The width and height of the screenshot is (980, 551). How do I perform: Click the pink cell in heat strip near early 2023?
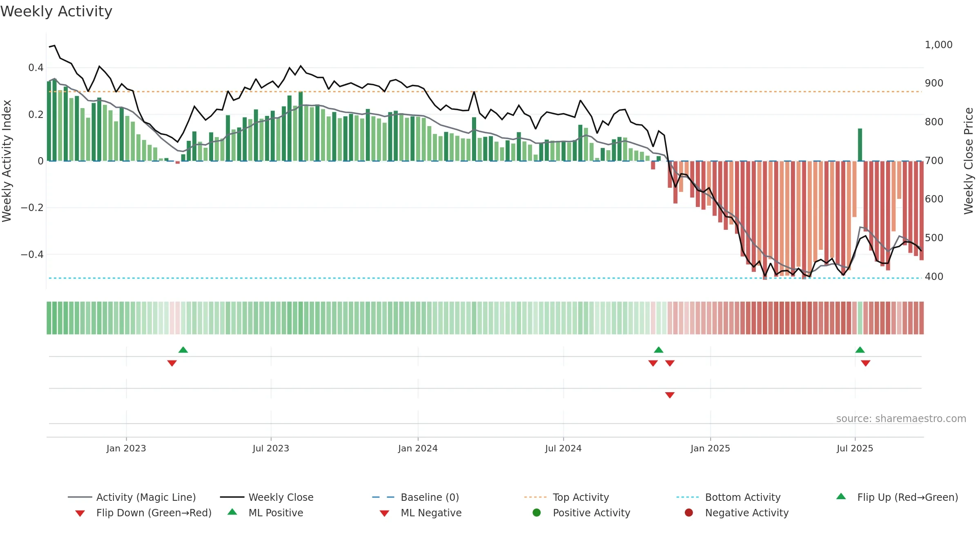[175, 318]
